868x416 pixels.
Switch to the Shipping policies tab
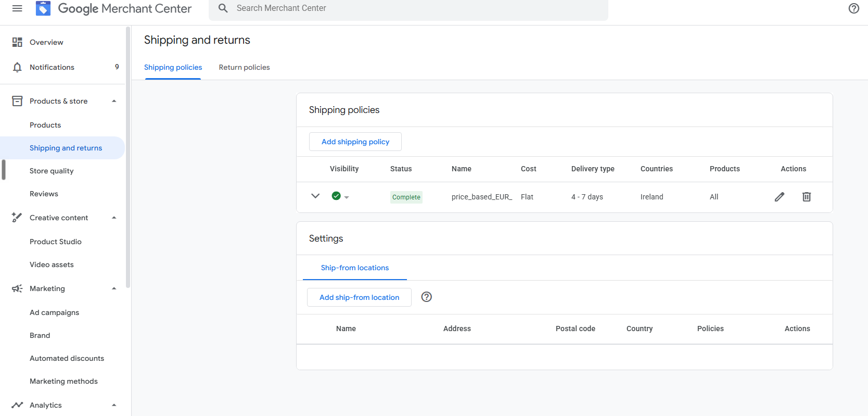173,68
